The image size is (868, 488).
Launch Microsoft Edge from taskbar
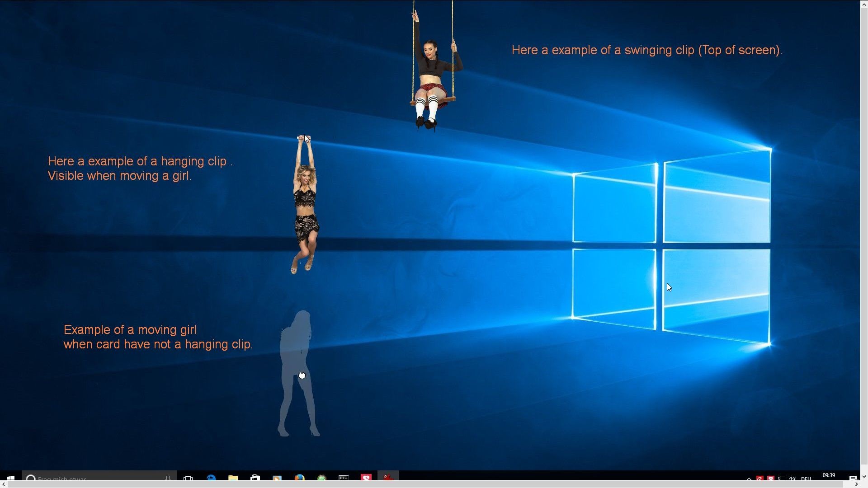tap(211, 478)
